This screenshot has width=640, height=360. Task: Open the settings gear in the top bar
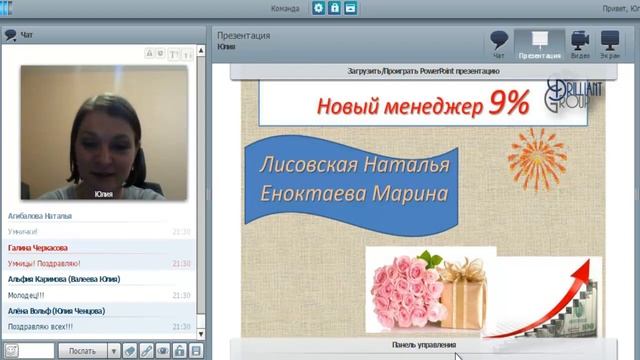[318, 8]
